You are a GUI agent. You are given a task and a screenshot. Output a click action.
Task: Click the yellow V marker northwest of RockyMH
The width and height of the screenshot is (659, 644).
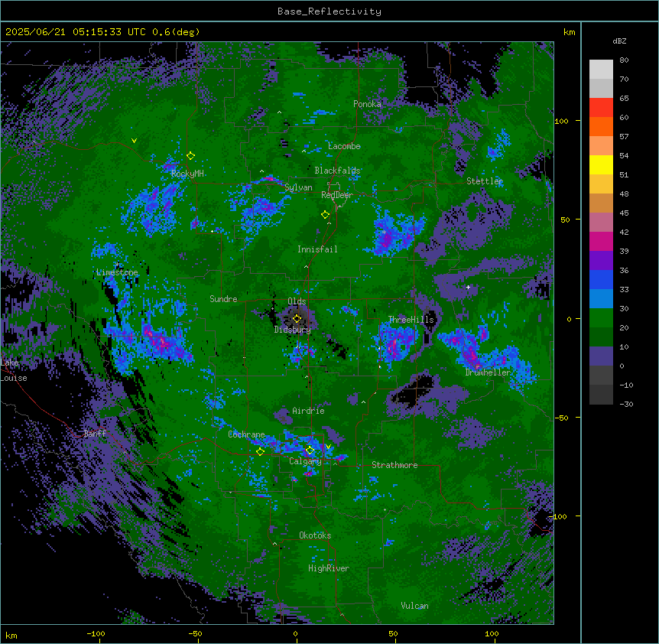pyautogui.click(x=134, y=141)
